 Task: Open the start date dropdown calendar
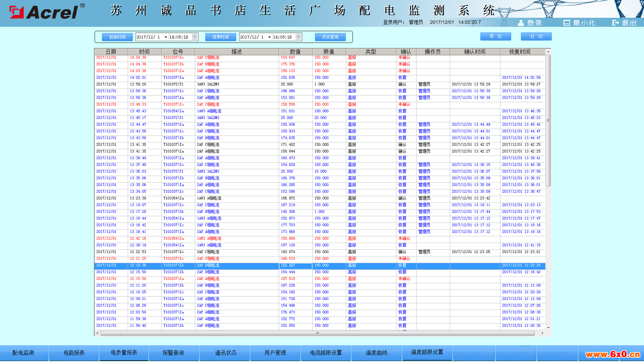(x=166, y=37)
